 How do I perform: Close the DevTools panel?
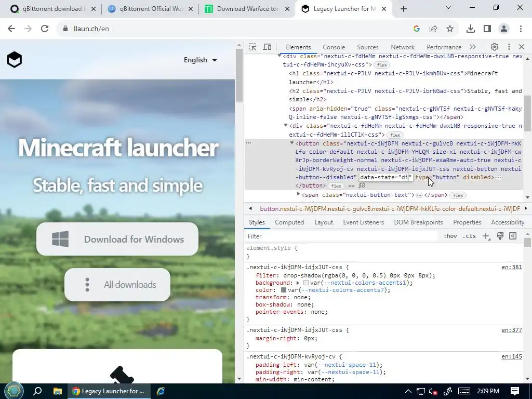pyautogui.click(x=522, y=47)
